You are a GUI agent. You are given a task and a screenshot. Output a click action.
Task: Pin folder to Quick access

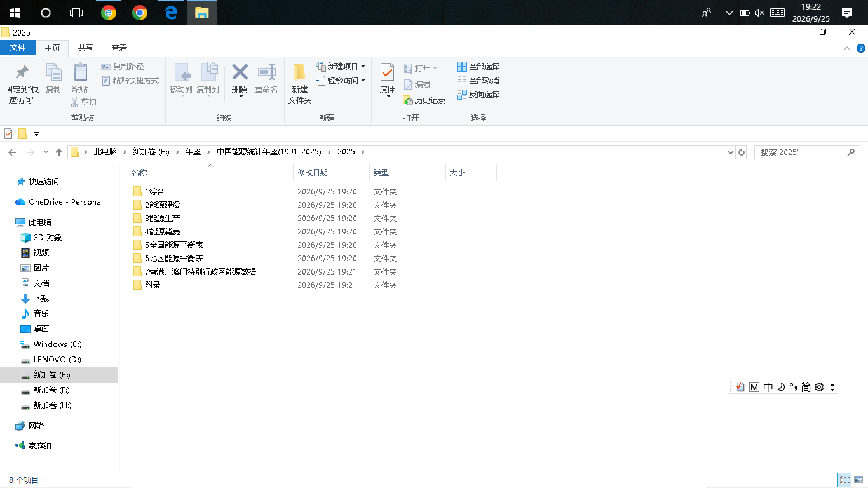click(22, 85)
